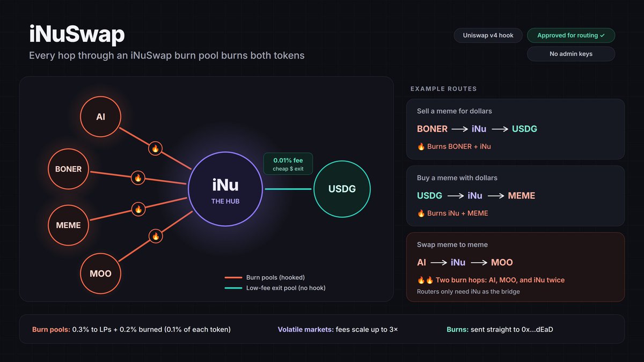Click the 0.01% fee label
This screenshot has height=362, width=644.
click(288, 160)
